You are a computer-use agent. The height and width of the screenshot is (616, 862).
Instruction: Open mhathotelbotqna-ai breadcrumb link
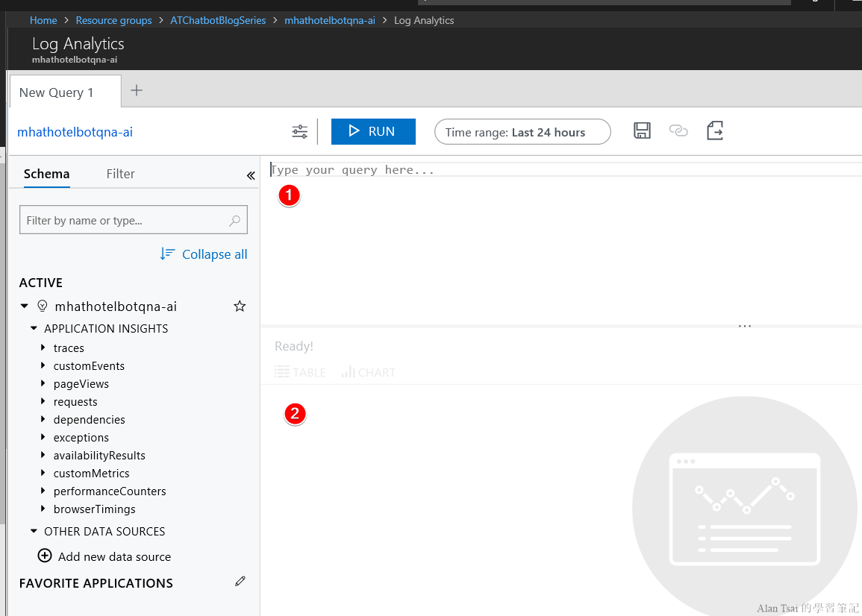[330, 20]
